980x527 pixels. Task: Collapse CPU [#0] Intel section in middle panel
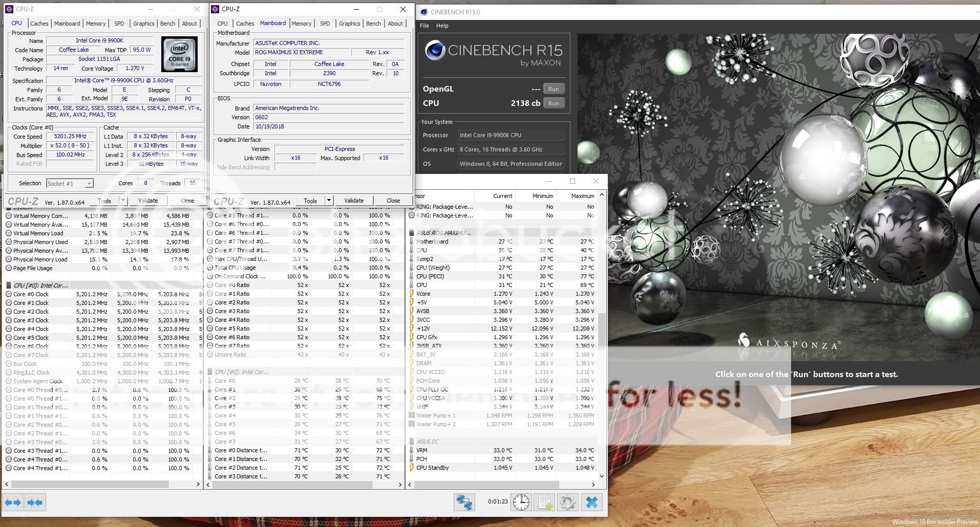click(210, 372)
